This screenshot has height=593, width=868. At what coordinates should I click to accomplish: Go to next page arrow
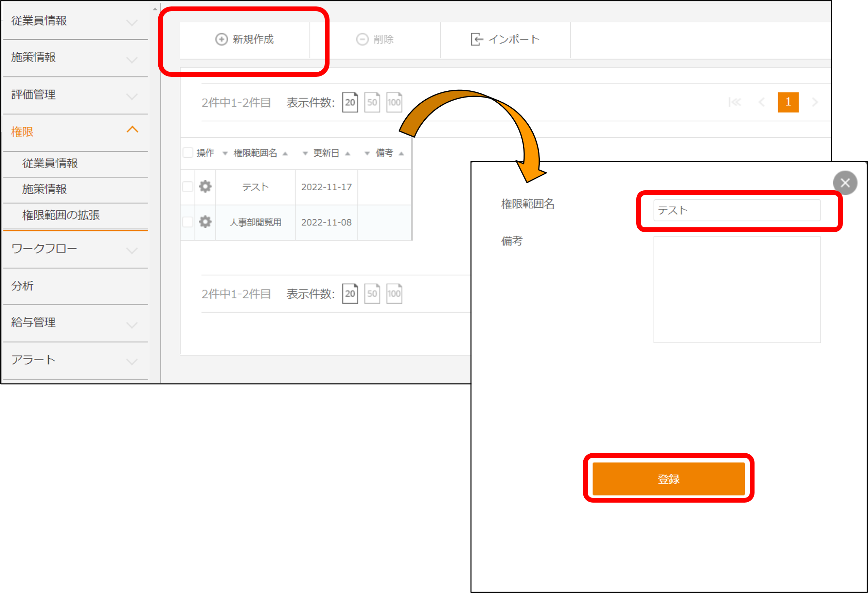(x=815, y=102)
